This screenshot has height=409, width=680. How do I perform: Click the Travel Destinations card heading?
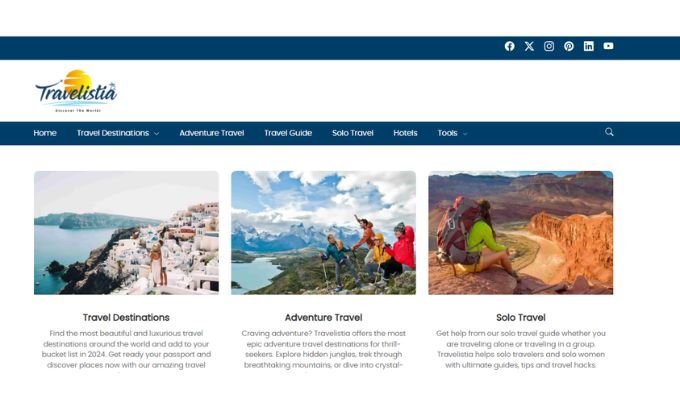[126, 317]
